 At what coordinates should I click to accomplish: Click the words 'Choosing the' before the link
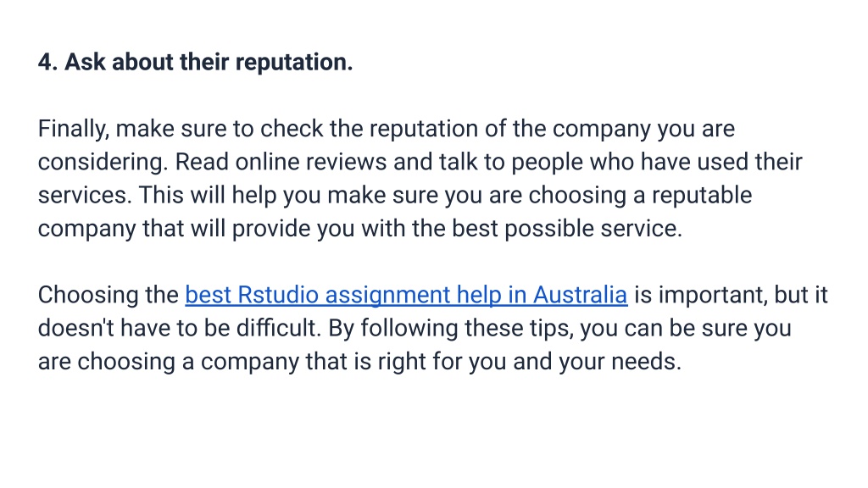tap(108, 295)
